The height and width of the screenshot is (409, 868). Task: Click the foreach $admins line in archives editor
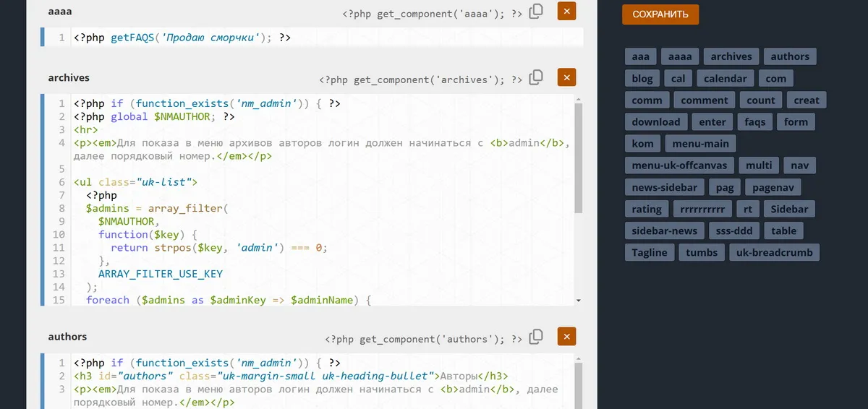(x=229, y=300)
